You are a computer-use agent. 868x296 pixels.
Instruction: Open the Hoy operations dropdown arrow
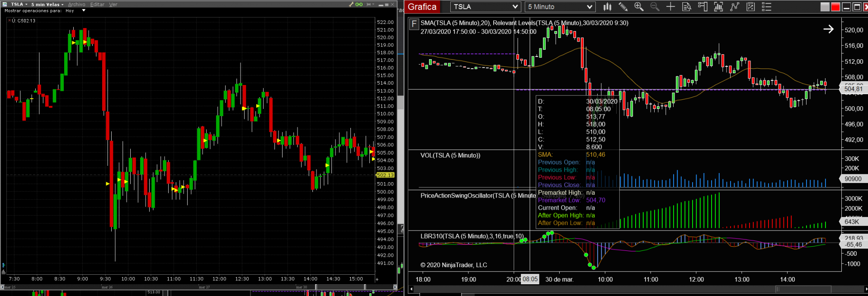[x=84, y=10]
